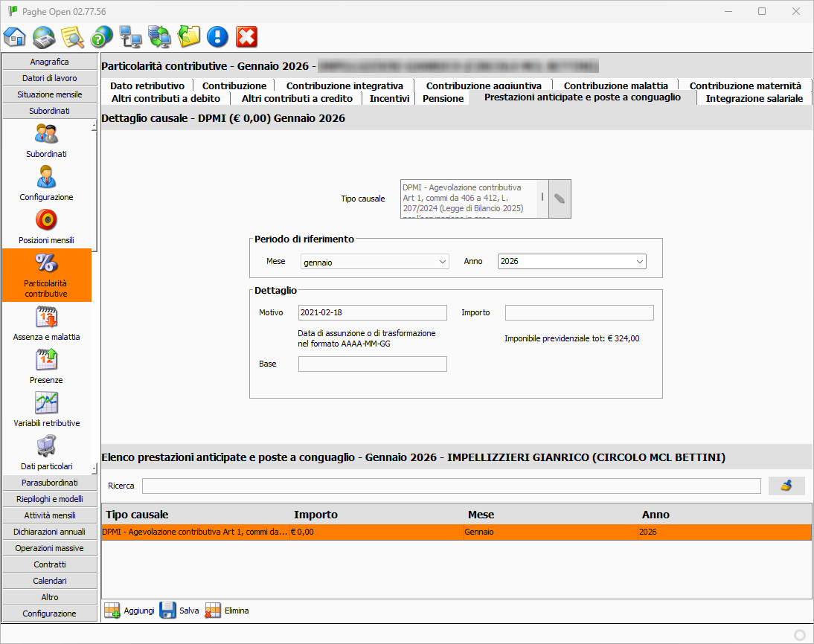Click the Elimina button
Screen dimensions: 814x644
pos(227,611)
